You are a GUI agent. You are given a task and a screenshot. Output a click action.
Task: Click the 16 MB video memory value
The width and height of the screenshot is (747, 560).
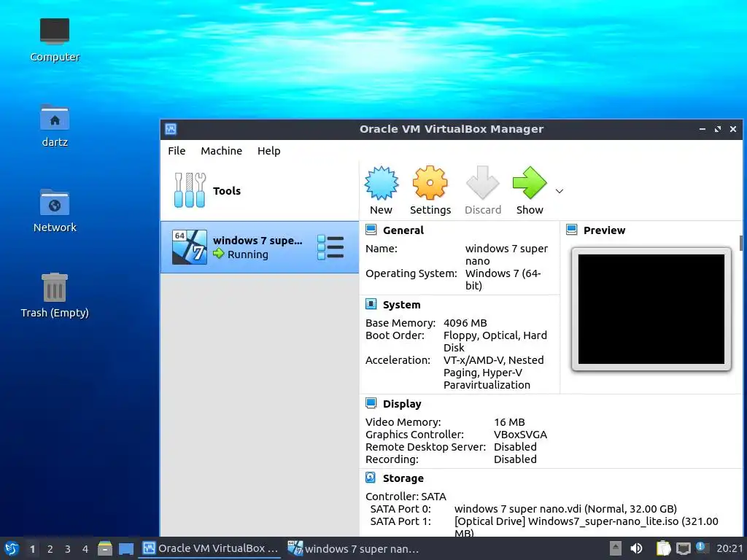point(509,422)
